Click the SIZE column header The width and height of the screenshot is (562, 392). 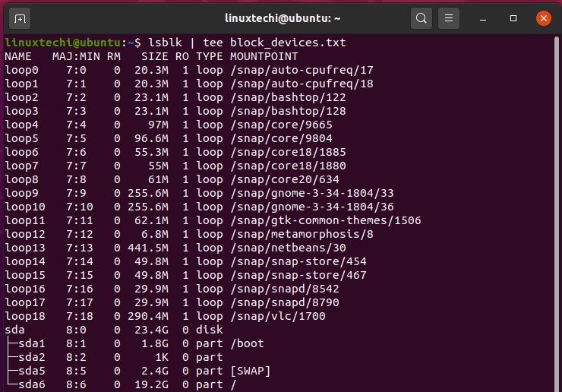click(x=155, y=57)
